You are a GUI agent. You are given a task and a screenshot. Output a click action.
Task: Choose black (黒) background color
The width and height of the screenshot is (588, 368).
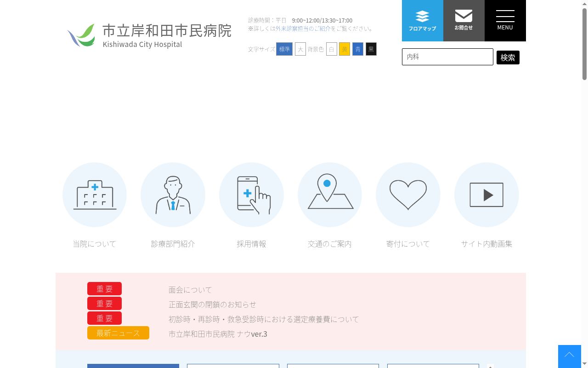click(x=371, y=49)
